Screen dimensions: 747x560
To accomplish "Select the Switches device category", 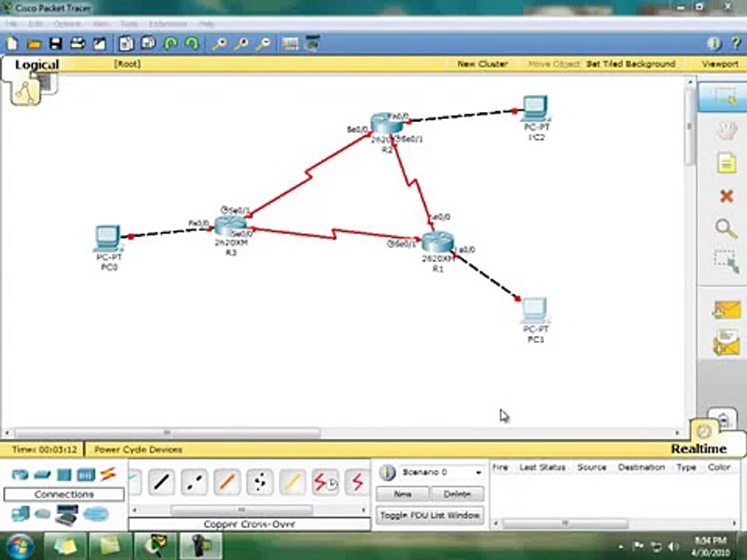I will point(42,474).
